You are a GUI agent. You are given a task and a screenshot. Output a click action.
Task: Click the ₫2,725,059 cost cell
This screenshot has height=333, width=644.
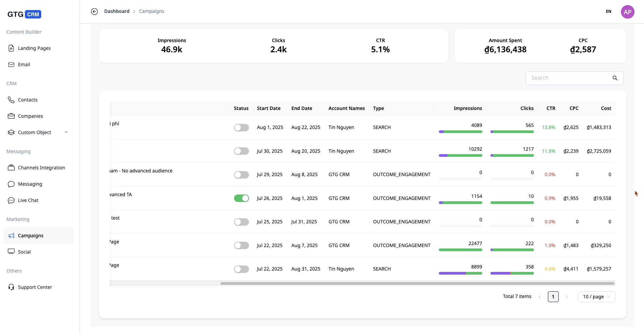(x=599, y=151)
